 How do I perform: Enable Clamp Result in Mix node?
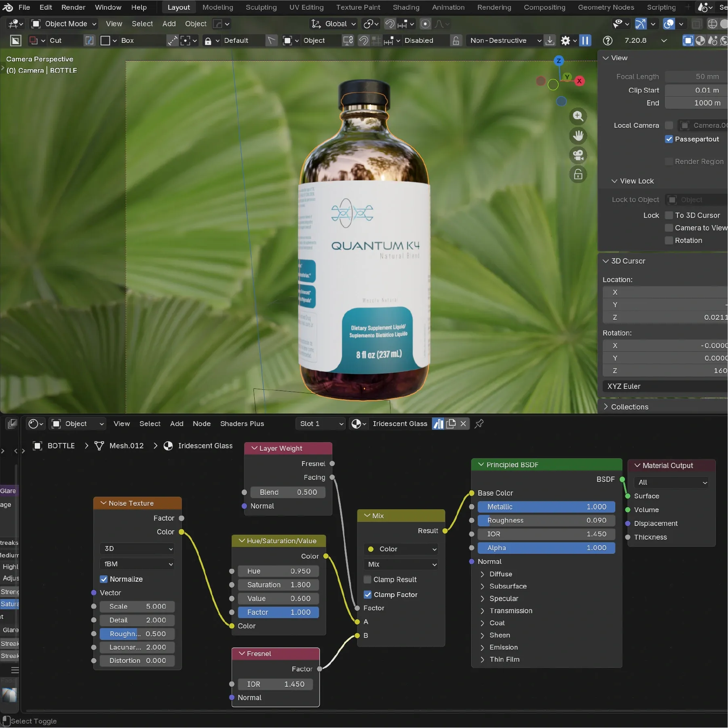(367, 580)
